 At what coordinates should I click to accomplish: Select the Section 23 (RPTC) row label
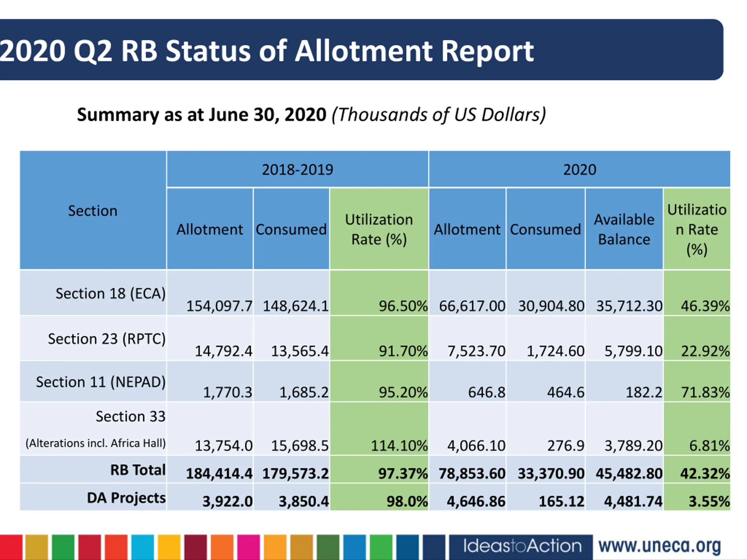[x=107, y=339]
